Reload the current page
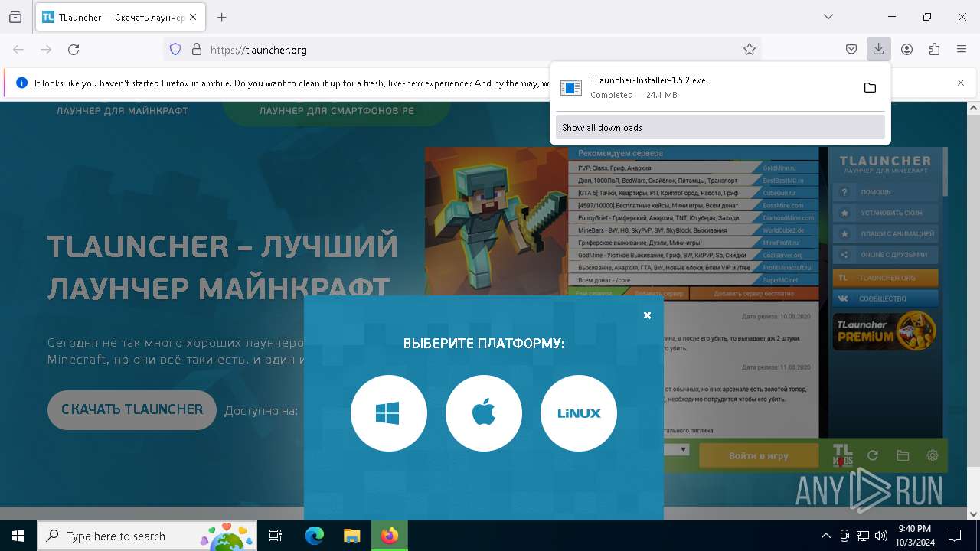This screenshot has width=980, height=551. point(73,50)
